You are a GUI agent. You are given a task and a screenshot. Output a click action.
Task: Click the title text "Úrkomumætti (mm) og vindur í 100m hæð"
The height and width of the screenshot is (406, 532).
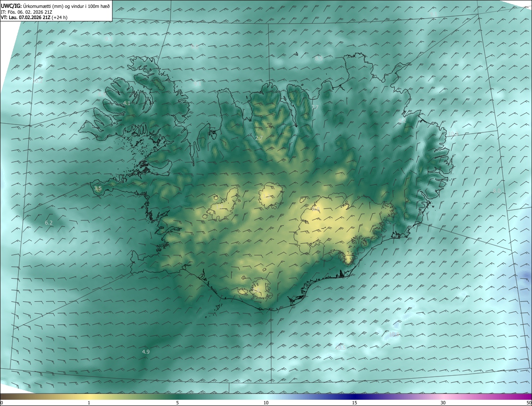pos(66,6)
